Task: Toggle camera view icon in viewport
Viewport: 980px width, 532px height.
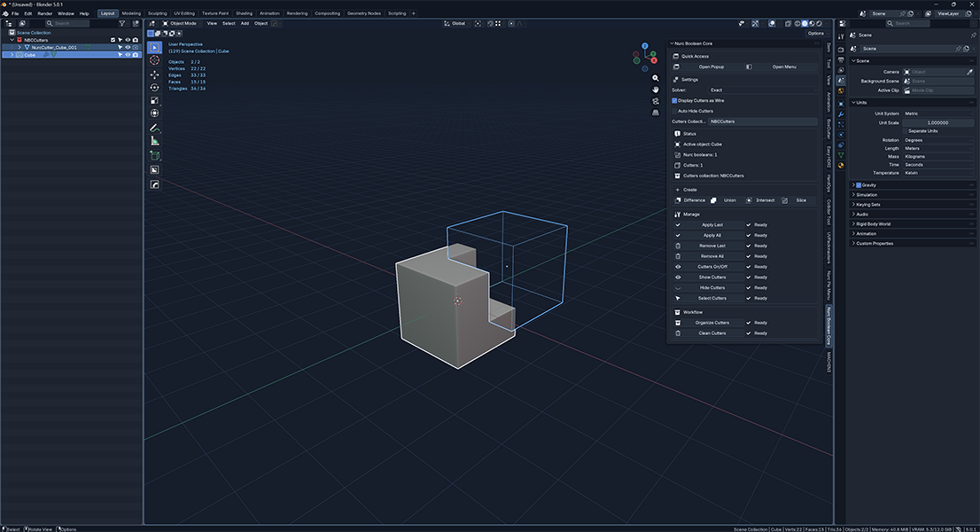Action: click(x=655, y=101)
